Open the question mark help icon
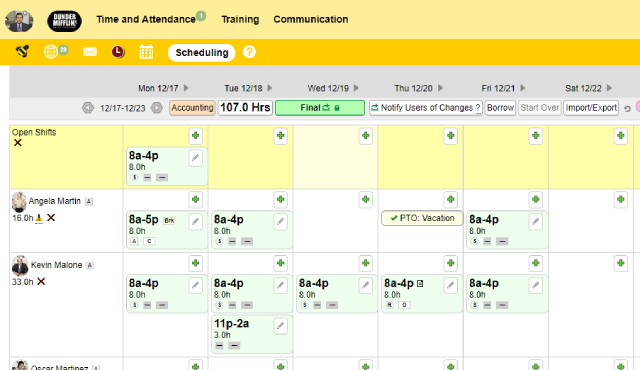 (x=249, y=52)
